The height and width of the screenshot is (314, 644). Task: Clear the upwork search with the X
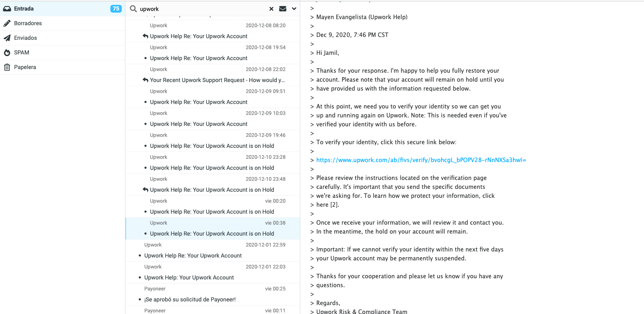click(x=271, y=9)
